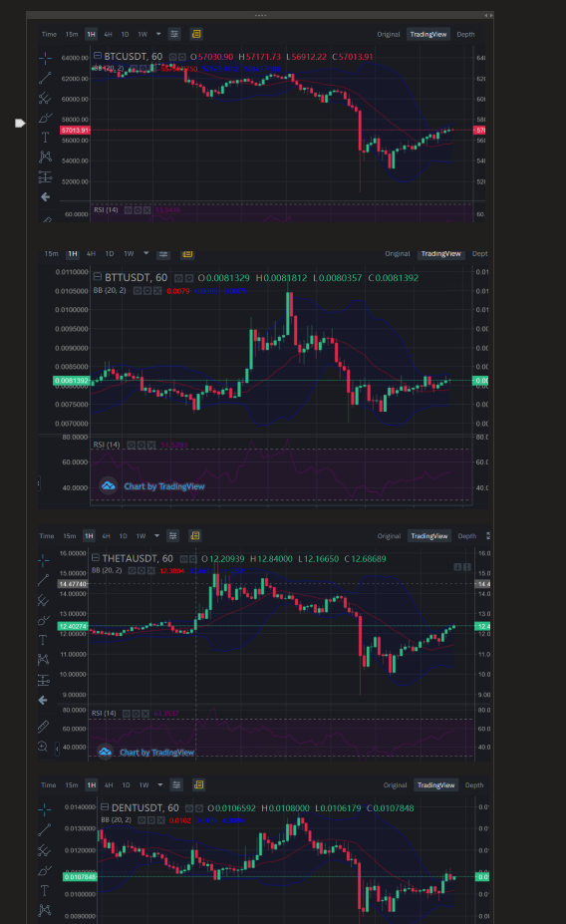
Task: Open the indicators settings in BTCUSDT chart header
Action: tap(174, 34)
